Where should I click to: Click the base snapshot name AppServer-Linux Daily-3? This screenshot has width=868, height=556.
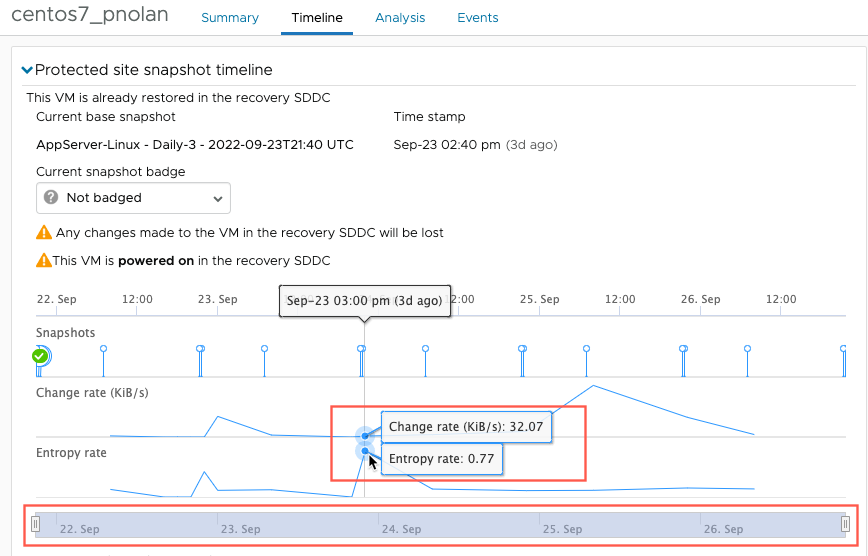[x=195, y=145]
